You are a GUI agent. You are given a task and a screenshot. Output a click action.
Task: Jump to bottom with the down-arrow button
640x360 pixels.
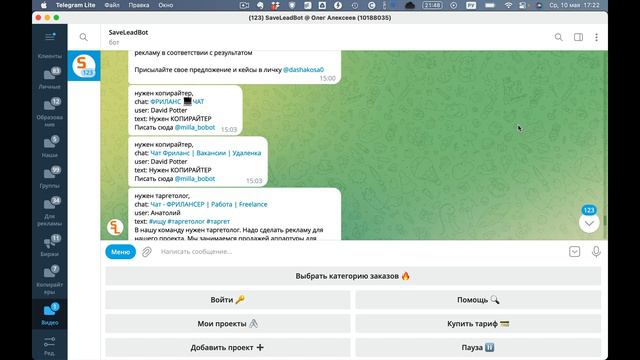(x=589, y=223)
